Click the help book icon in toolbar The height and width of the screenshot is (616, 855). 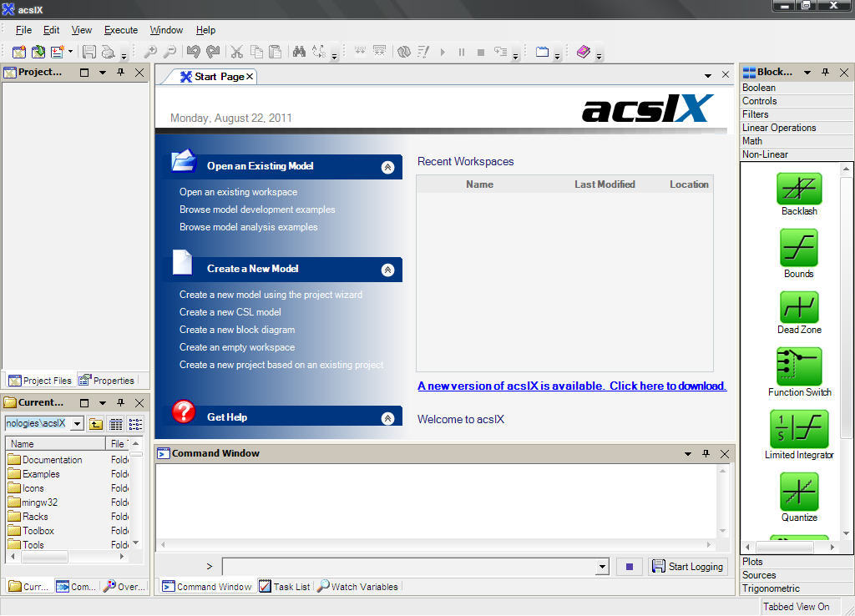tap(584, 52)
